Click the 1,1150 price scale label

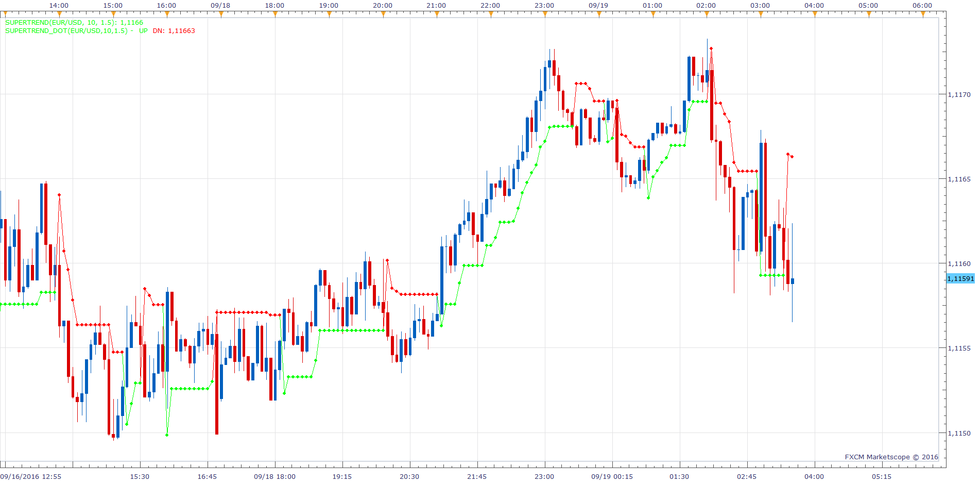coord(959,434)
